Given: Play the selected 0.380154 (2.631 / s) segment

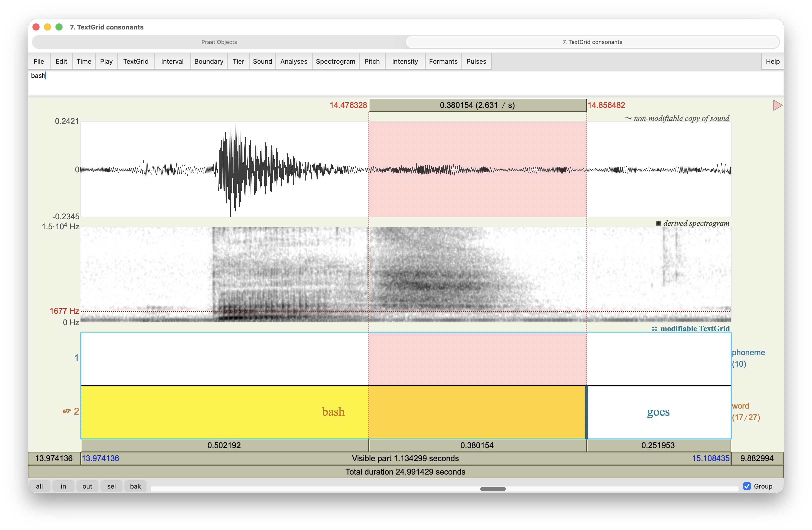Looking at the screenshot, I should pos(477,105).
